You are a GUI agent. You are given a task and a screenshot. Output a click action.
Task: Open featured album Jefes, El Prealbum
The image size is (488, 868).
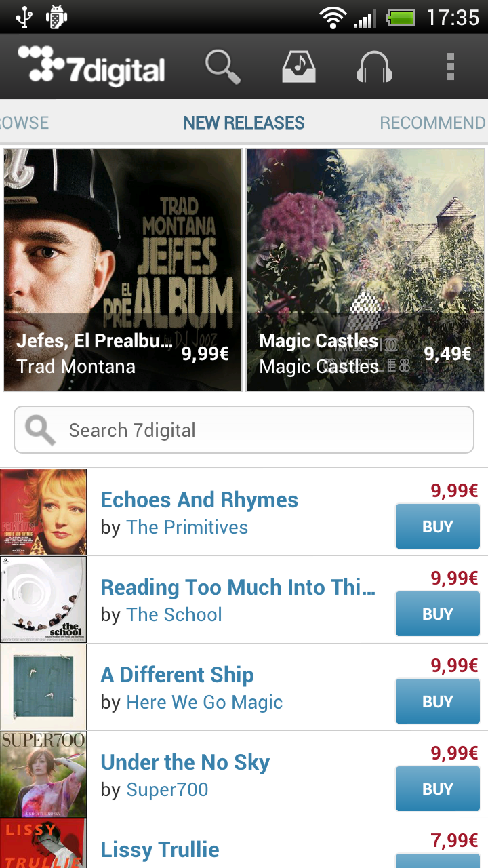pos(123,270)
